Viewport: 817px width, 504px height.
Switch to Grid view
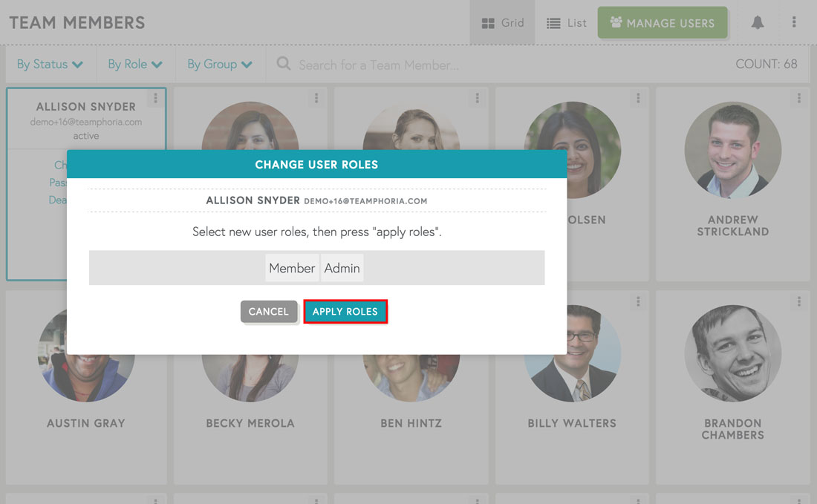tap(502, 22)
